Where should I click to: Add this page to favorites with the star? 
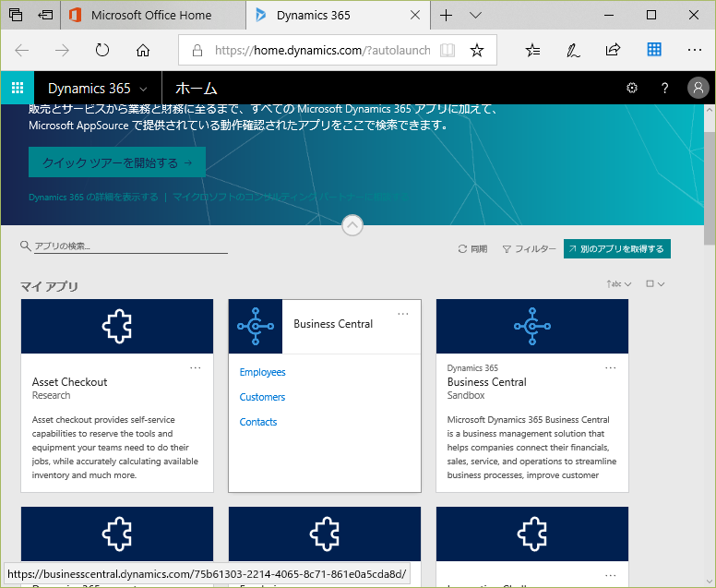pos(477,50)
